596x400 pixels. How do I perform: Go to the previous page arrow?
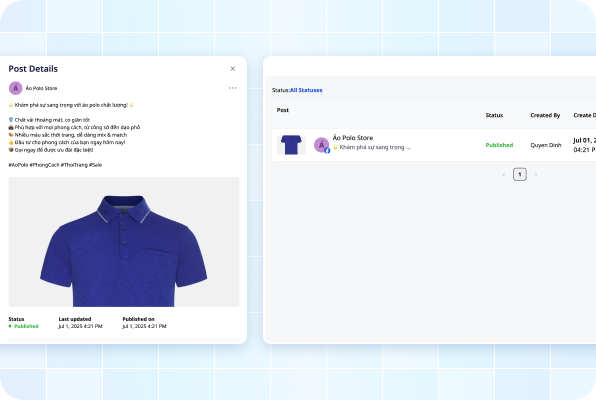pyautogui.click(x=504, y=175)
